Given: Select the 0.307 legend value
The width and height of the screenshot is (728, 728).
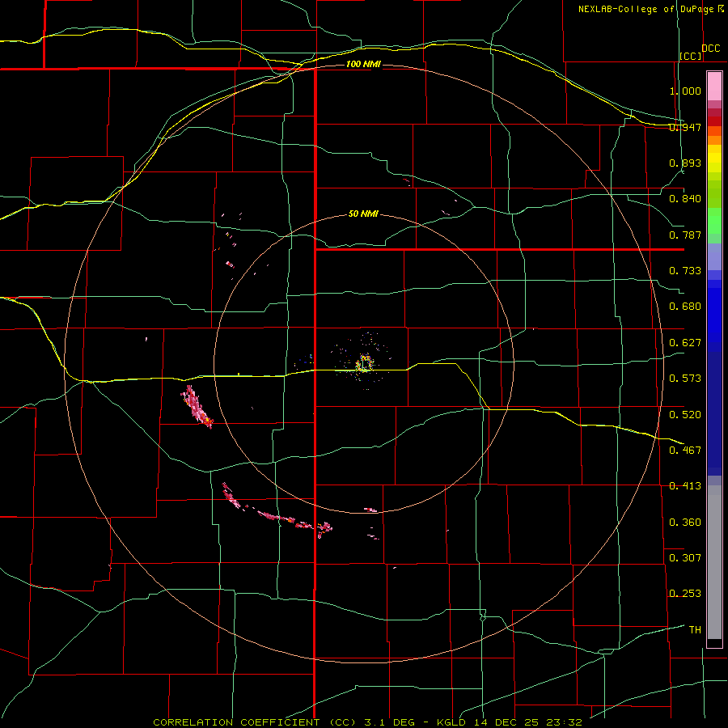Looking at the screenshot, I should 685,557.
